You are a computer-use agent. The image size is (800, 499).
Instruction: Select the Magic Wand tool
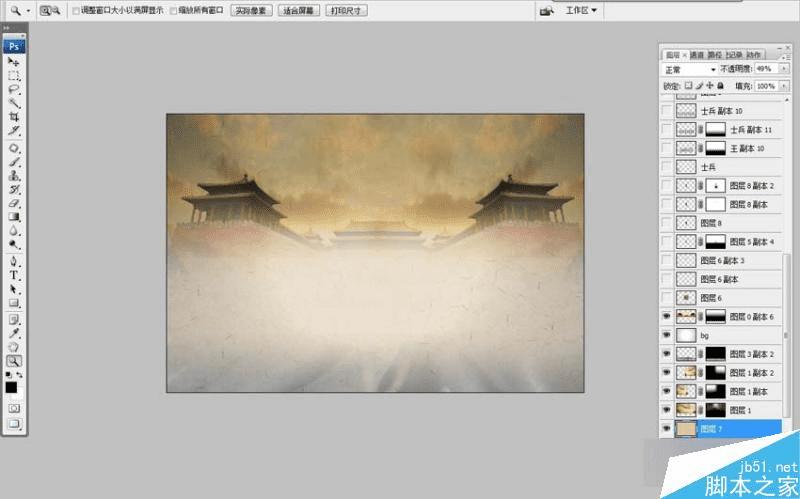pyautogui.click(x=14, y=103)
